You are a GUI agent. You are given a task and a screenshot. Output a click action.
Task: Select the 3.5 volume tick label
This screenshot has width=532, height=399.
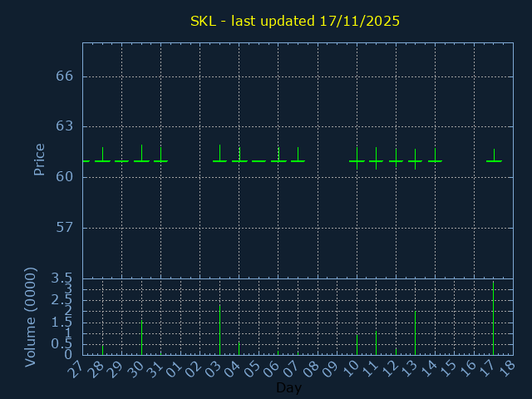tap(63, 278)
